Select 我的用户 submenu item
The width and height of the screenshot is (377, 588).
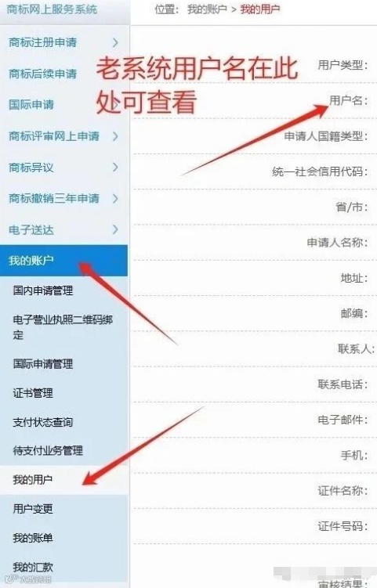[x=33, y=480]
